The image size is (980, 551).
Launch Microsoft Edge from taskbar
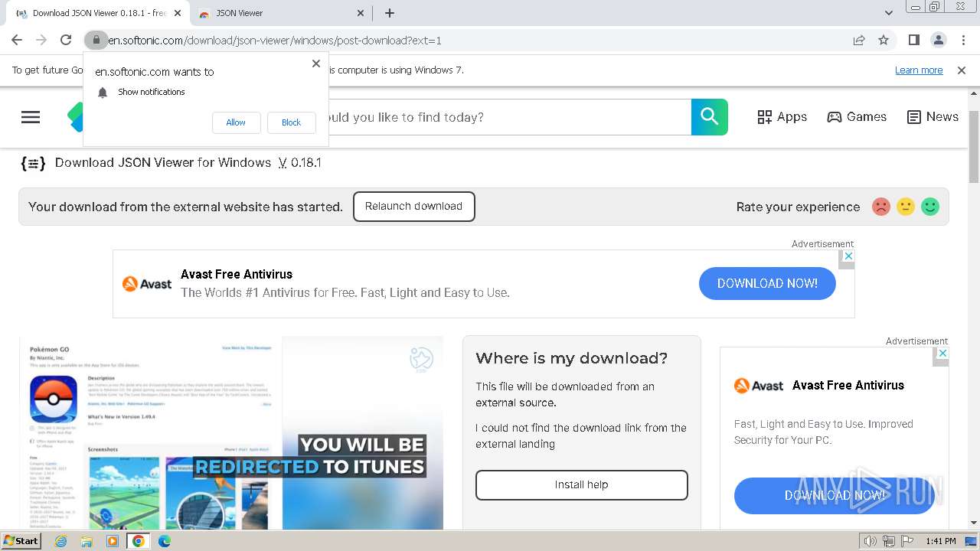[x=165, y=541]
